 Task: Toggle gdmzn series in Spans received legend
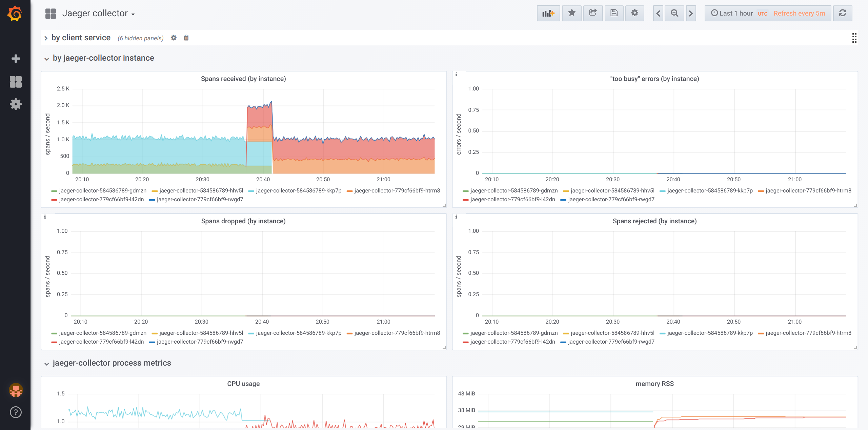click(102, 191)
